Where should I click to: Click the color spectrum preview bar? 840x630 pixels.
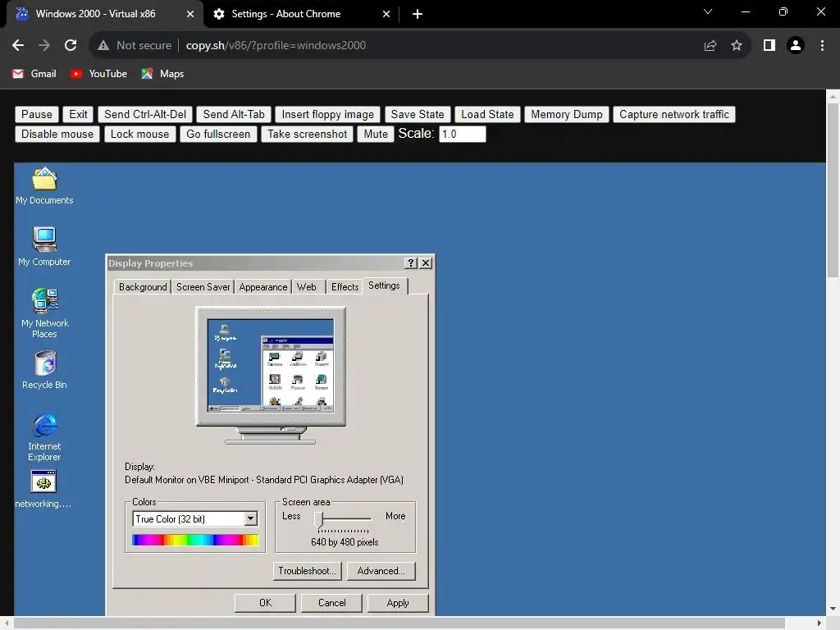195,540
